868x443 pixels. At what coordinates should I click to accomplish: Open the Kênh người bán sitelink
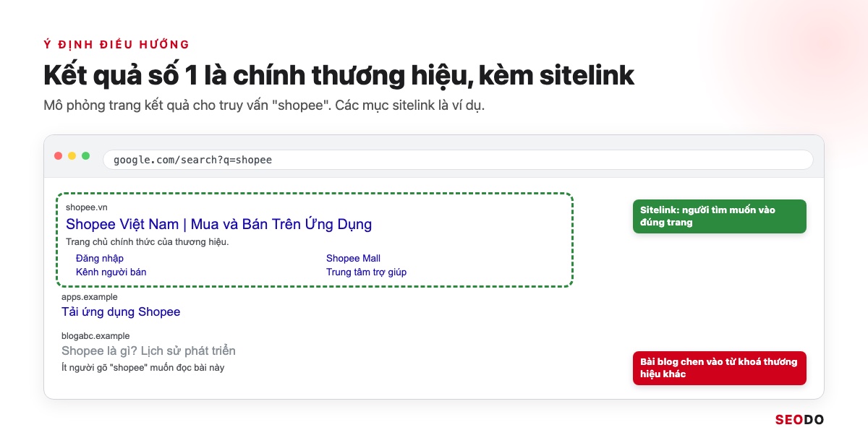click(111, 272)
